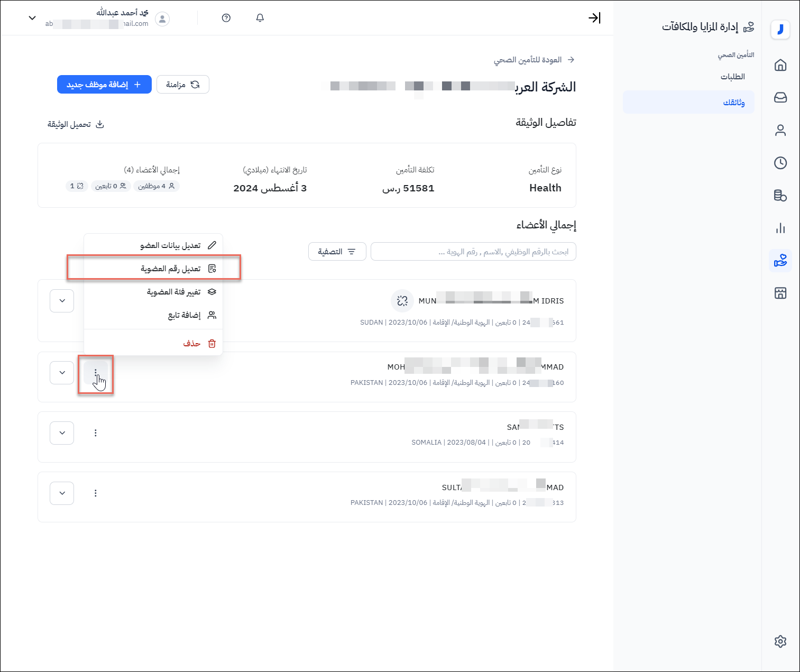Open three-dot menu for SOMALIA member row

click(96, 433)
